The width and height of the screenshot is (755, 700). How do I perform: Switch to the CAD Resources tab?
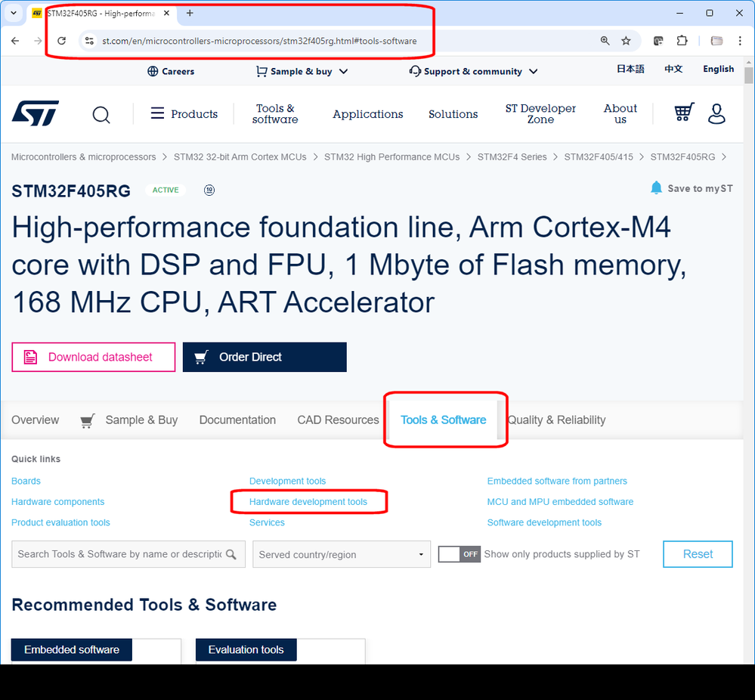[x=338, y=420]
